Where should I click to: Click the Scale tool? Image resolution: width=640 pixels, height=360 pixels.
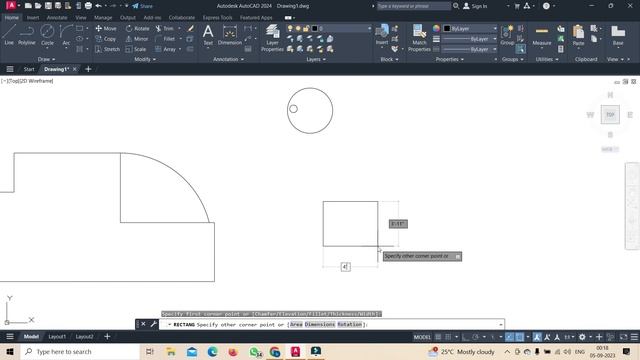coord(136,49)
